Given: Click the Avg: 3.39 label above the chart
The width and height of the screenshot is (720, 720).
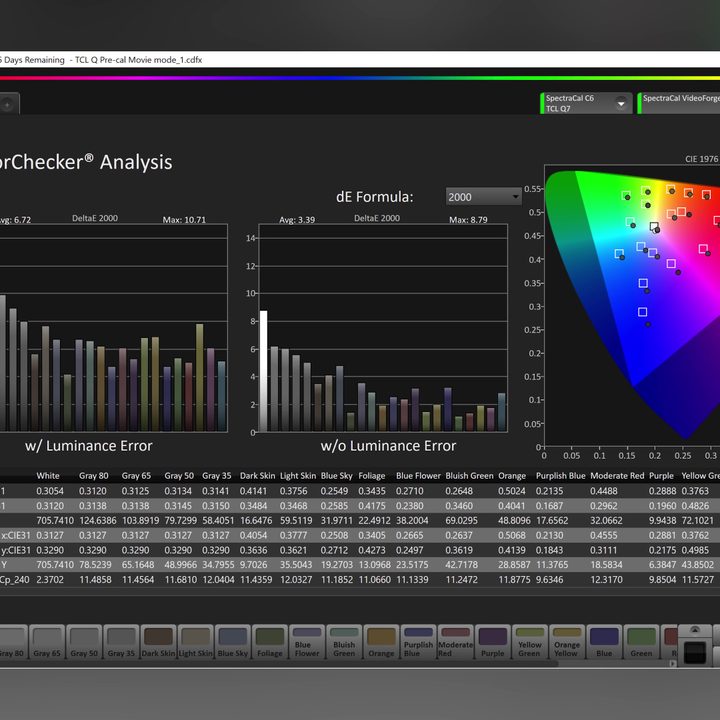Looking at the screenshot, I should point(297,220).
